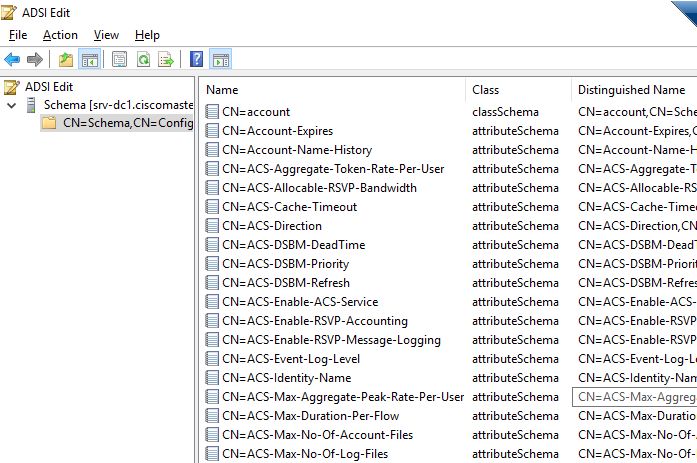Select CN=ACS-DSBM-DeadTime entry
Viewport: 697px width, 463px height.
[x=293, y=245]
